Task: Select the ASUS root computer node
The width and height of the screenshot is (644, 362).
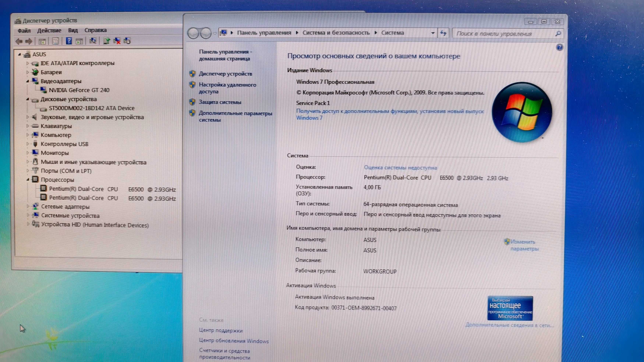Action: (x=39, y=54)
